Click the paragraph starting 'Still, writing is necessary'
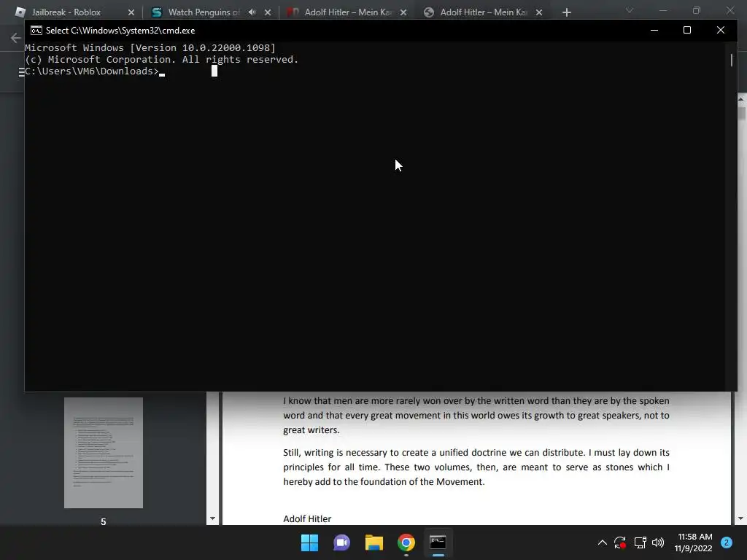 coord(476,467)
